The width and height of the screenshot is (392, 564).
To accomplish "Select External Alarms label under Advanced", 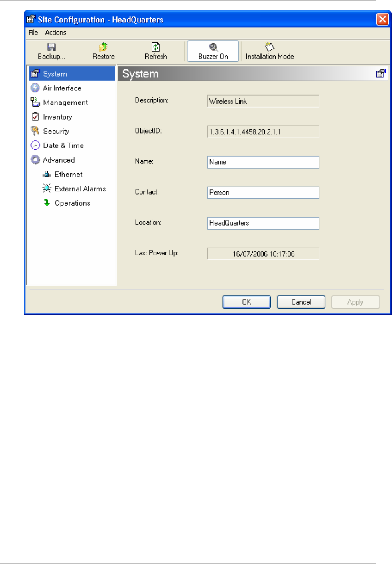I will [x=80, y=189].
